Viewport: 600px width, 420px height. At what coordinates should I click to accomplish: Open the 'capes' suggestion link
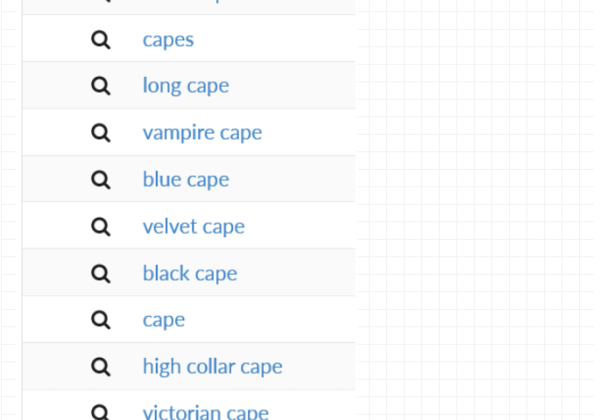coord(168,40)
